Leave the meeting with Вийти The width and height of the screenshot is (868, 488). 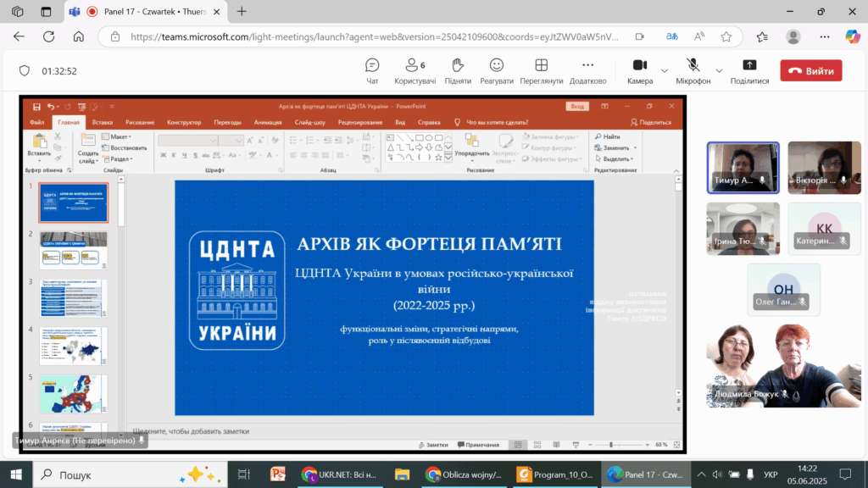tap(811, 71)
